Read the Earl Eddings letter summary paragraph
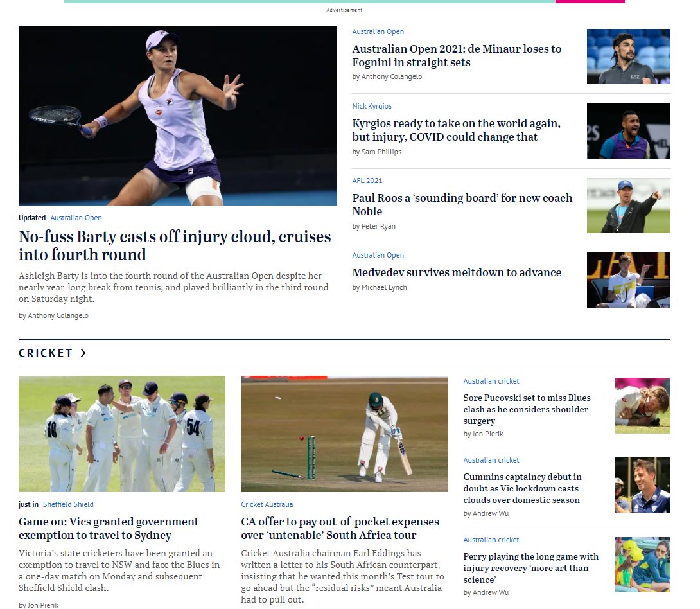This screenshot has width=700, height=609. pos(342,576)
